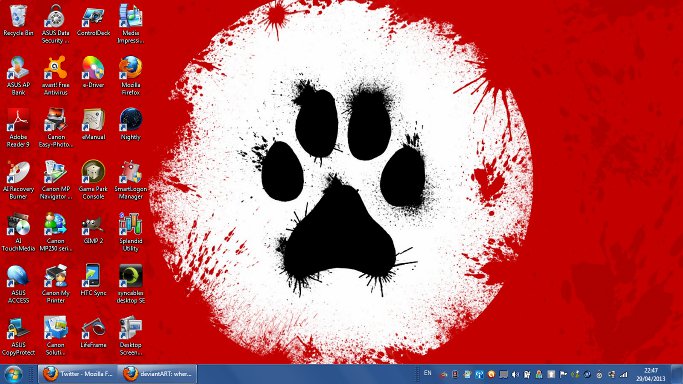Select Canon Easy-Photo shortcut
The width and height of the screenshot is (683, 384).
[x=56, y=128]
